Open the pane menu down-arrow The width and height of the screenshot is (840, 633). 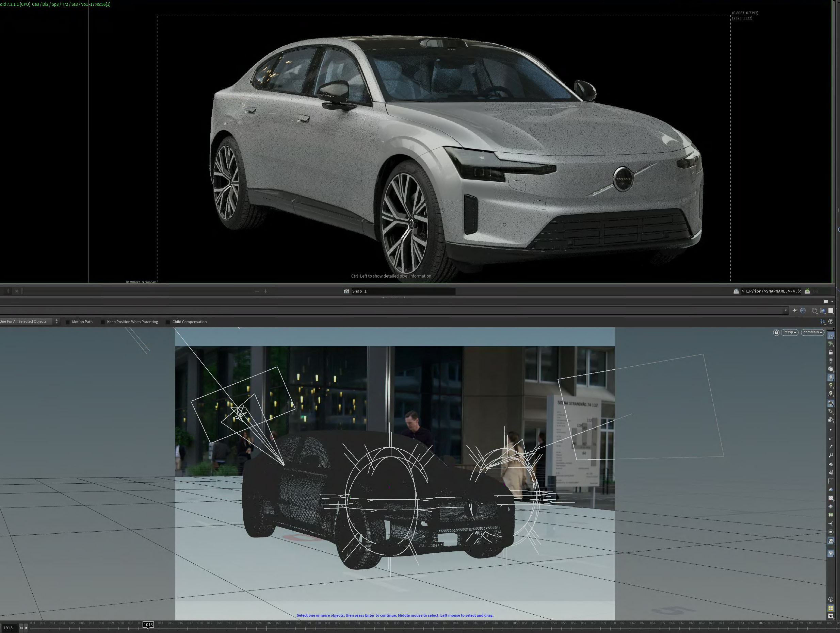point(832,302)
